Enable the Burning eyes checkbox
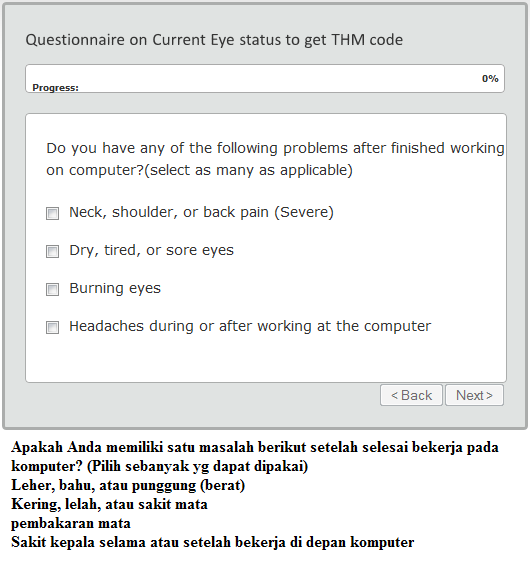This screenshot has height=562, width=530. pyautogui.click(x=52, y=289)
